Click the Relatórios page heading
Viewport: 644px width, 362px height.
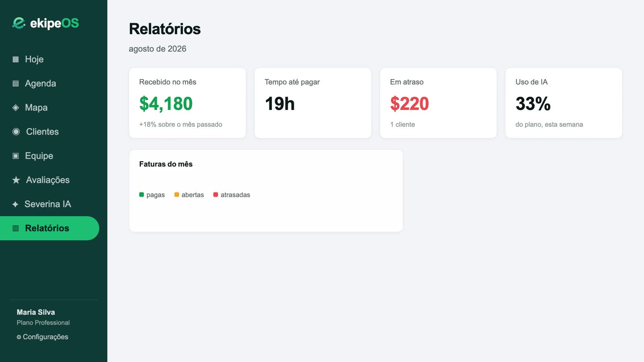(165, 29)
